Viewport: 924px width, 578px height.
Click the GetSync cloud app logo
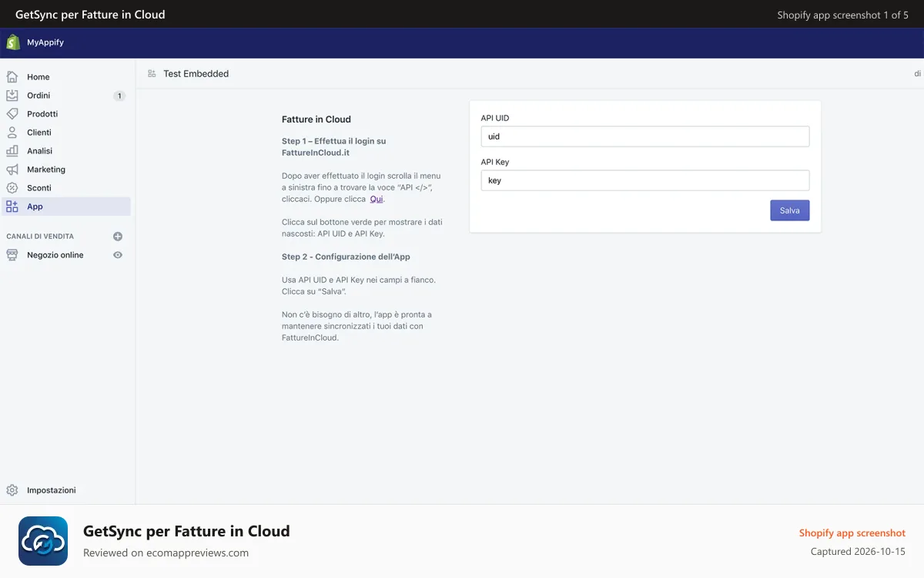pyautogui.click(x=43, y=541)
